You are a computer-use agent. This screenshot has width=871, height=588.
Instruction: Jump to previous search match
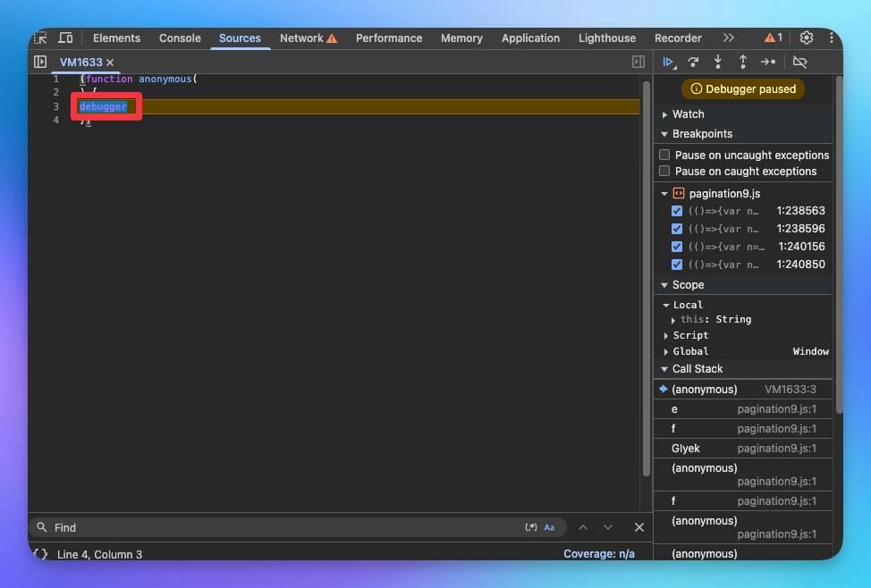click(x=583, y=527)
